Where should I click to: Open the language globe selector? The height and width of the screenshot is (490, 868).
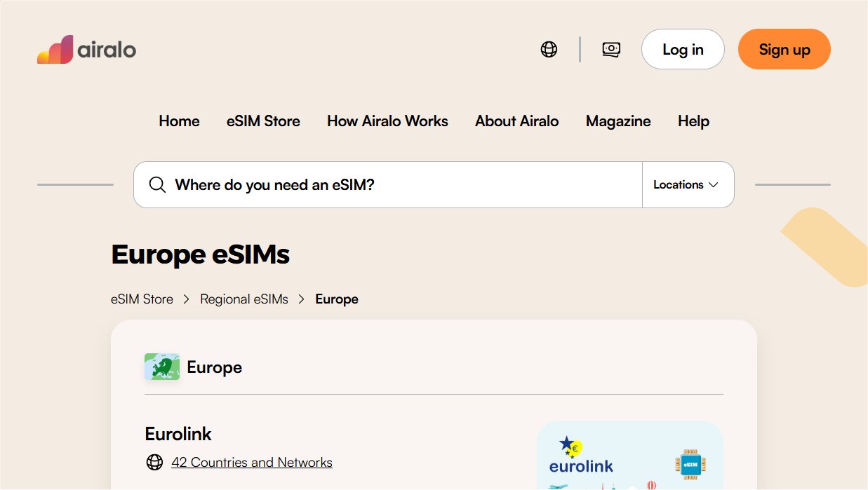click(549, 49)
